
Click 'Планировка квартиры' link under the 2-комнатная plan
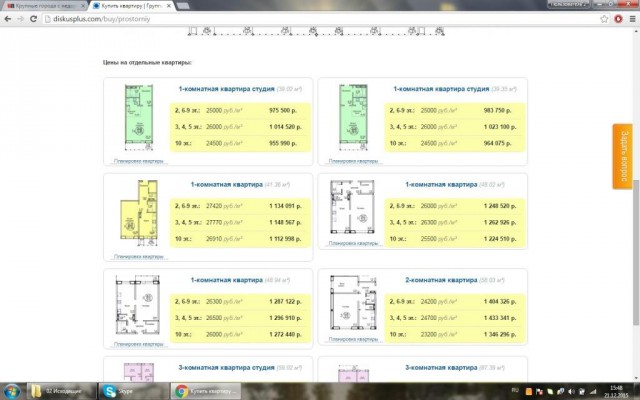pyautogui.click(x=353, y=339)
